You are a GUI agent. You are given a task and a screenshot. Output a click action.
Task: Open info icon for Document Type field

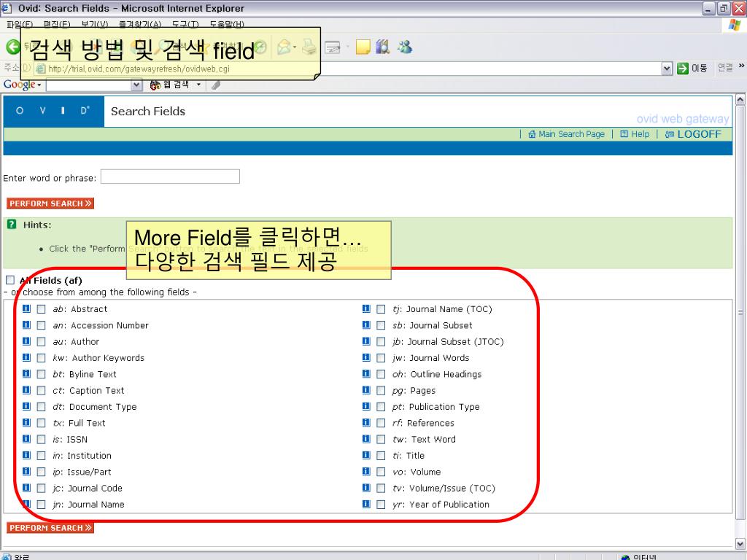(x=27, y=406)
